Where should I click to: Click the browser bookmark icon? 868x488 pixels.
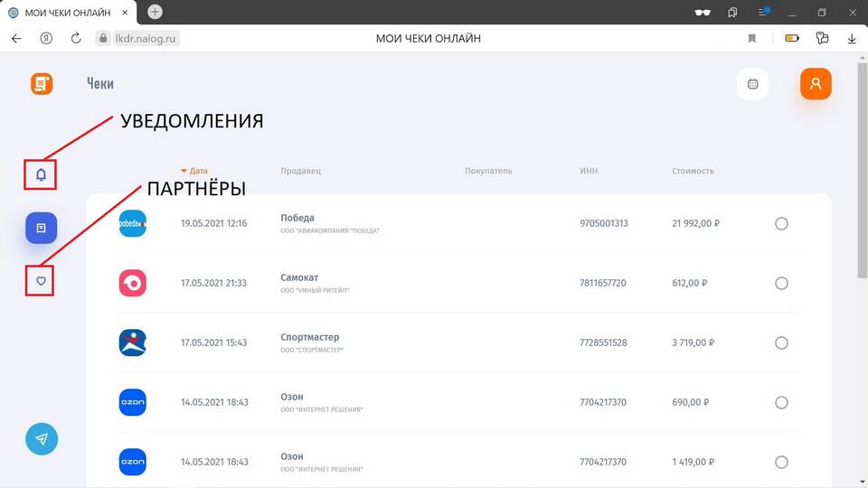pos(751,39)
